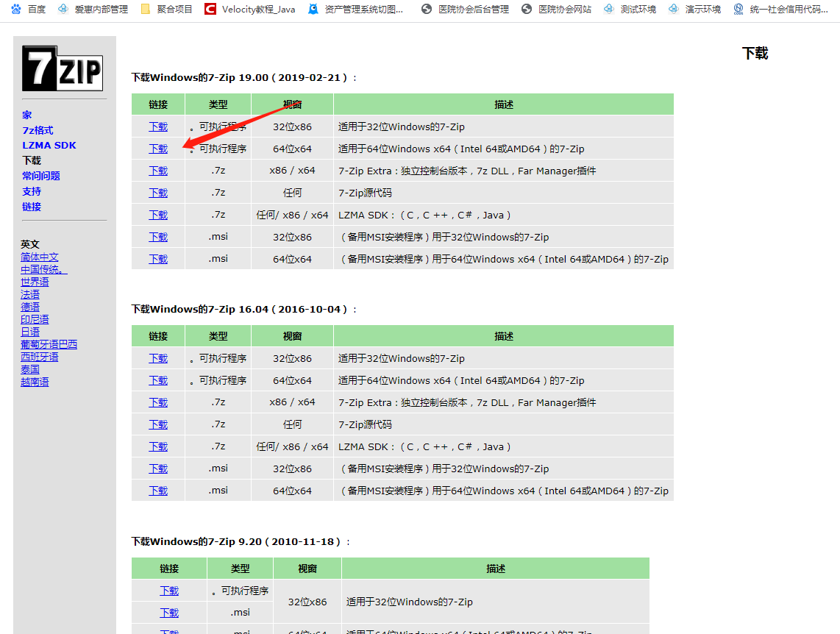The height and width of the screenshot is (634, 840).
Task: Open the 支持 sidebar link
Action: (x=32, y=191)
